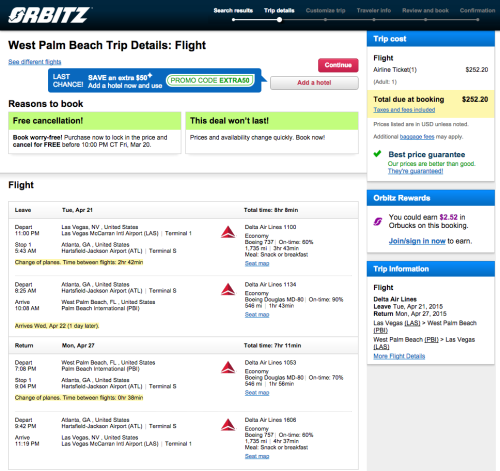500x471 pixels.
Task: Click Delta logo beside flight 1100
Action: (228, 232)
